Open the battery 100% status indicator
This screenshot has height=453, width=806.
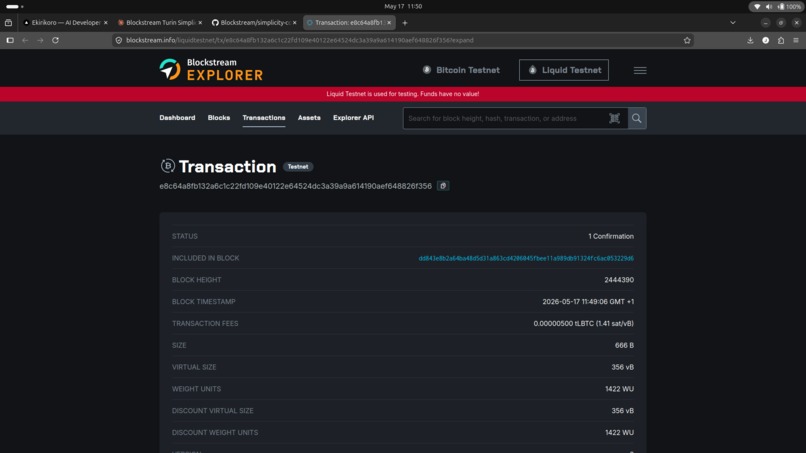click(790, 7)
